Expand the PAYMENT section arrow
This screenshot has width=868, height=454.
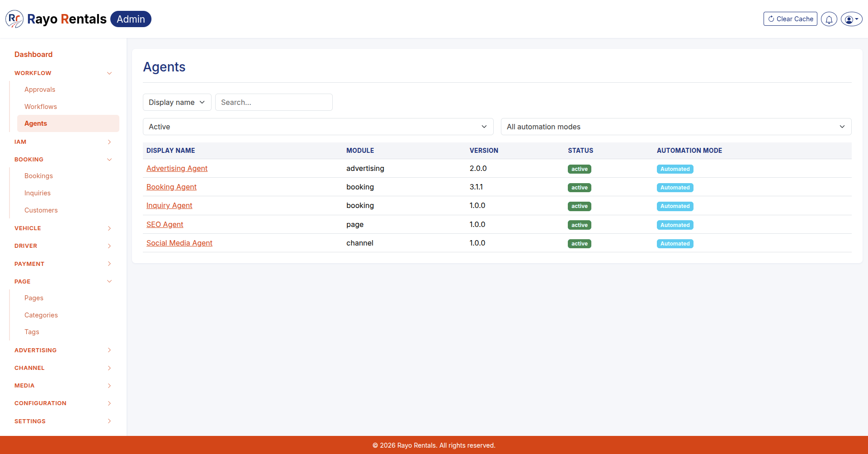click(109, 264)
